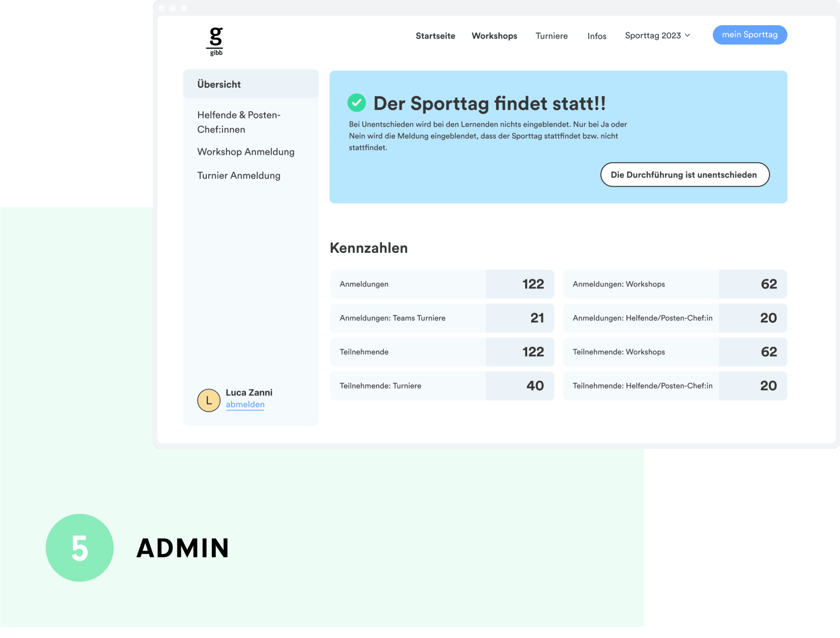Screen dimensions: 840x638
Task: Click the Teilnehmende: Workshops row label
Action: (x=619, y=352)
